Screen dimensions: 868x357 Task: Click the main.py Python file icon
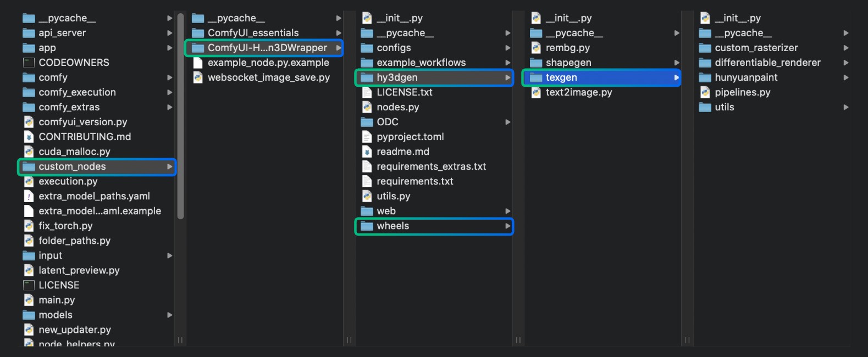tap(29, 300)
